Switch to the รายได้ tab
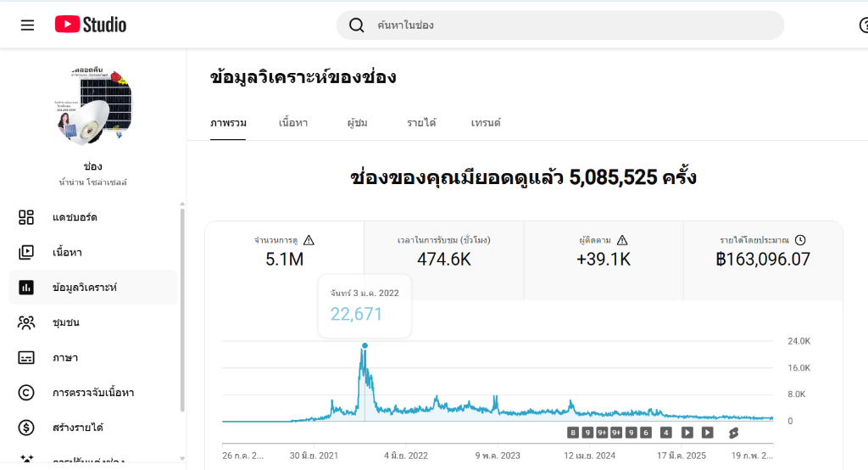 (421, 123)
